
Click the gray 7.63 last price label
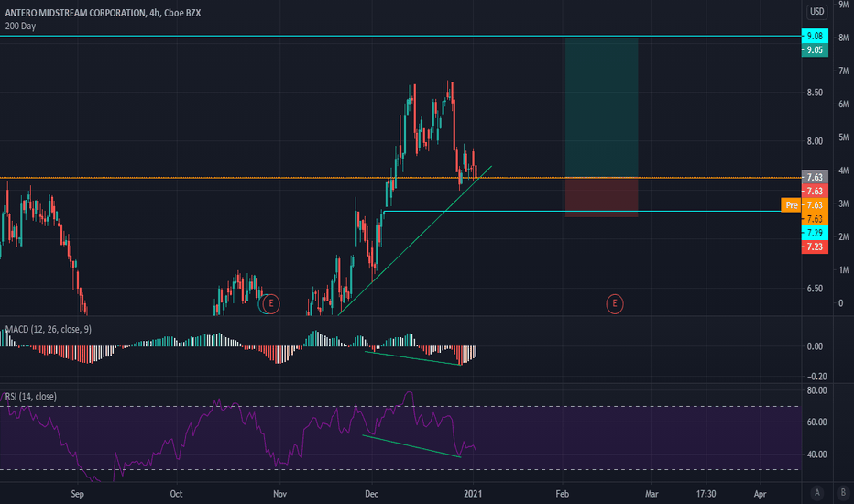815,177
